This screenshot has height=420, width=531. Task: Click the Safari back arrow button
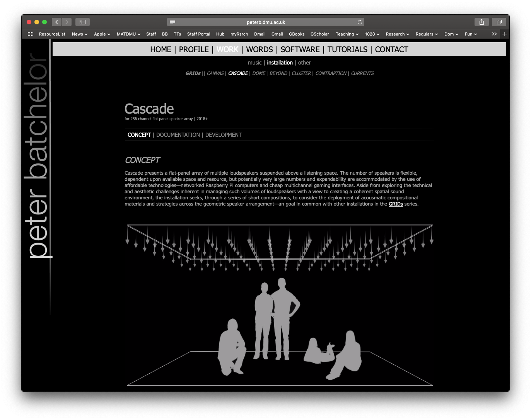57,22
